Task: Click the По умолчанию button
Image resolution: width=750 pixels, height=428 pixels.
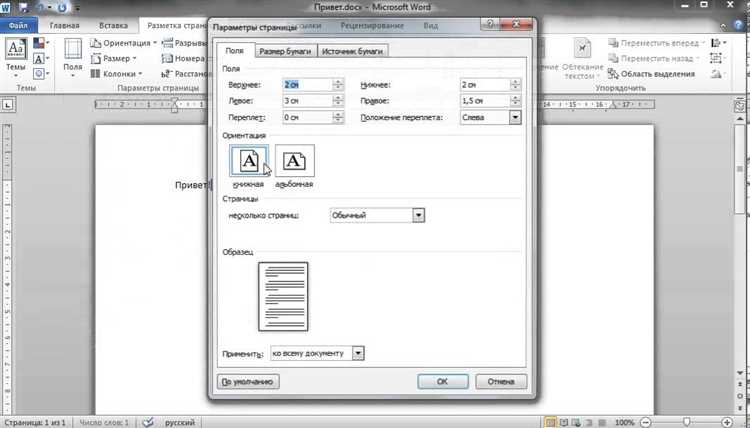Action: pyautogui.click(x=248, y=382)
